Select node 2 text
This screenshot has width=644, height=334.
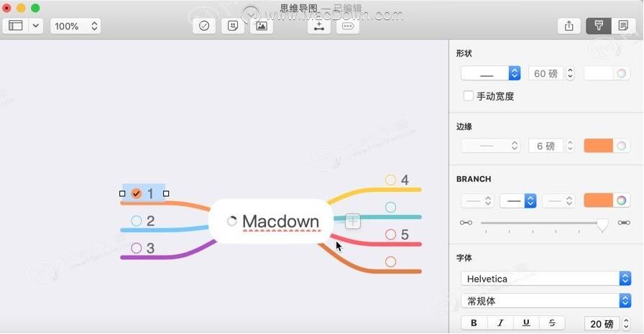pyautogui.click(x=150, y=221)
